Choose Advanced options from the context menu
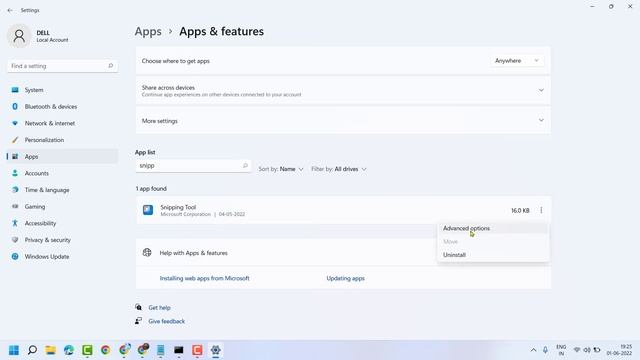640x360 pixels. (x=493, y=228)
